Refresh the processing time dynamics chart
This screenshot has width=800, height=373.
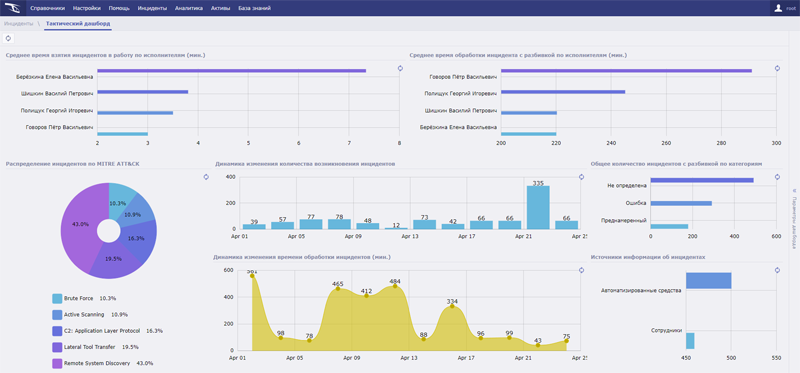[581, 270]
